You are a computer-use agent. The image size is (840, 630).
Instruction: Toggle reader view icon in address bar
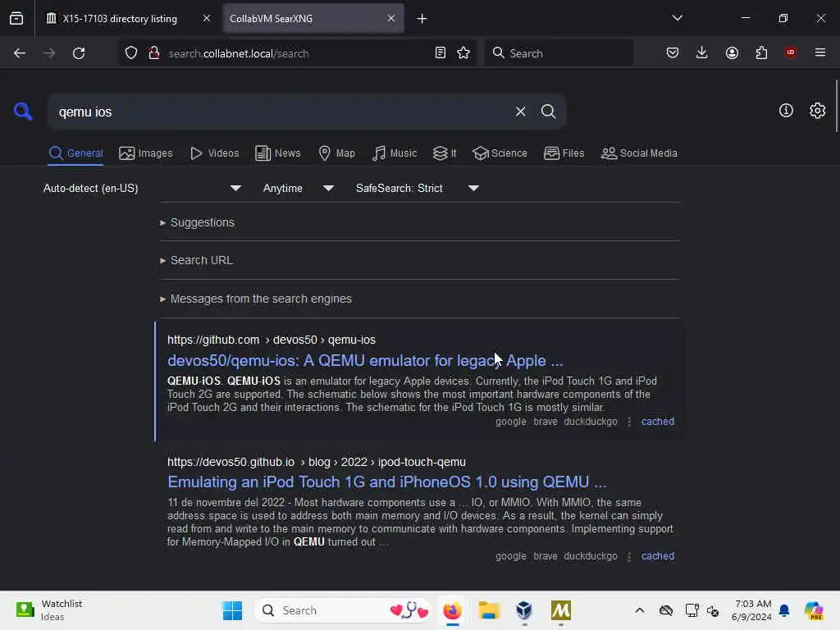click(x=441, y=53)
